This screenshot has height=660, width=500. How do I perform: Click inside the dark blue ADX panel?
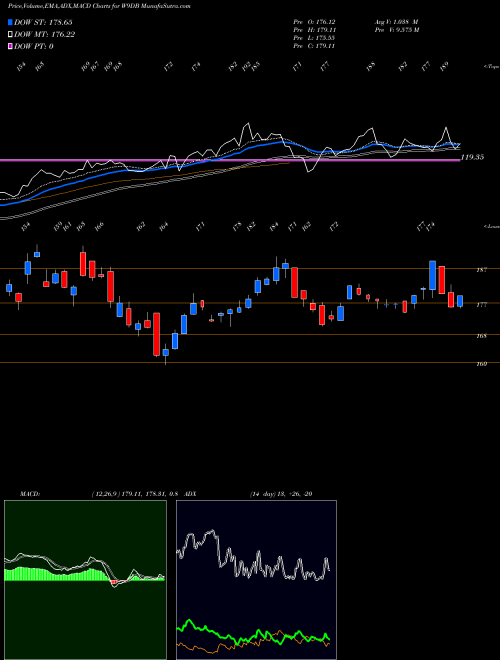256,580
